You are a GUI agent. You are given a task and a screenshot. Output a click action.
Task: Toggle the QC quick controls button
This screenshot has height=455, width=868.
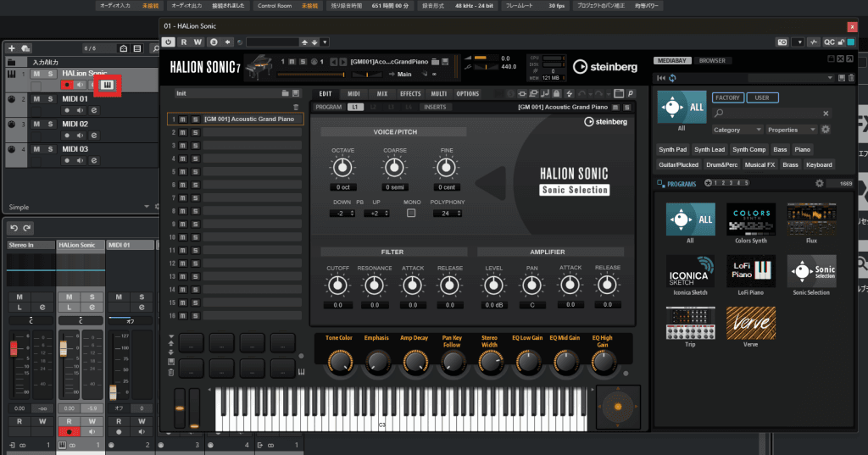coord(829,42)
